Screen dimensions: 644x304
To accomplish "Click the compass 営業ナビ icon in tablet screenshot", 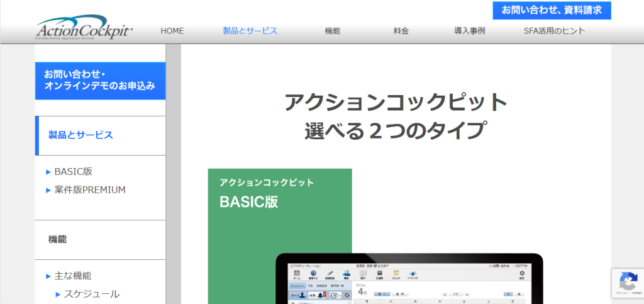I will [x=313, y=274].
